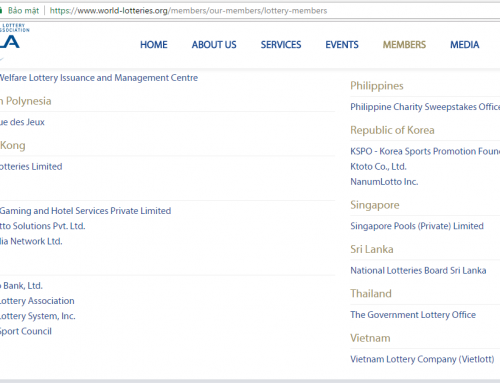Open National Lotteries Board Sri Lanka link

point(418,270)
